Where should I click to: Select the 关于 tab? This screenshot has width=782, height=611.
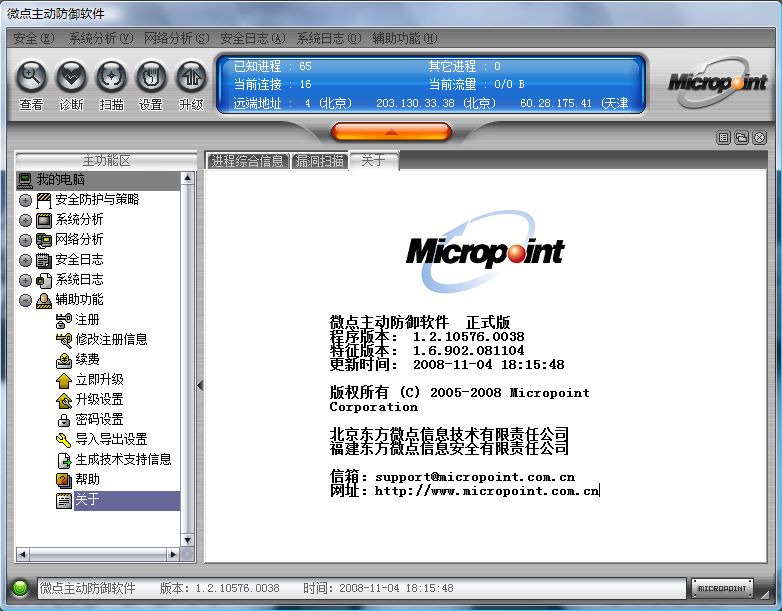point(373,161)
